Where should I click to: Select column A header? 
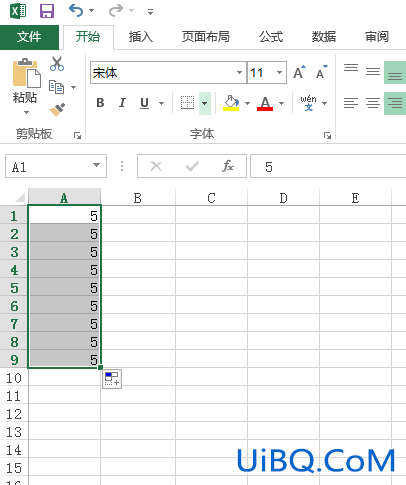64,198
